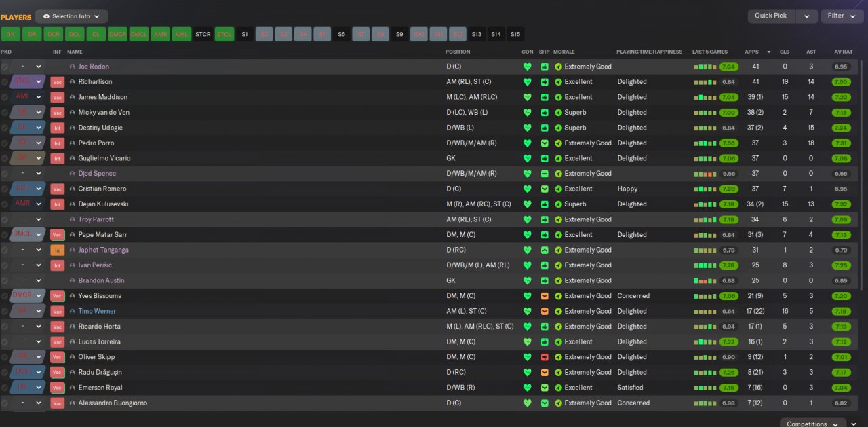The height and width of the screenshot is (427, 868).
Task: Toggle the pick circle for Timo Werner
Action: tap(5, 311)
